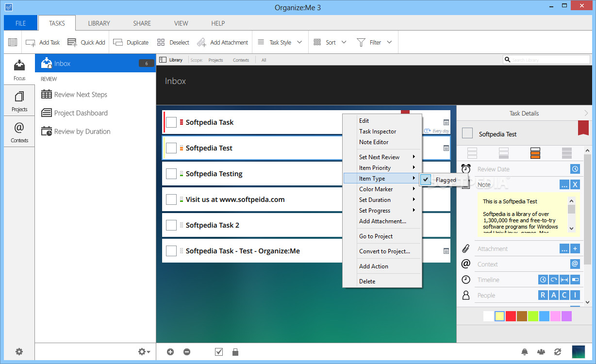
Task: Click the red bookmark flag in Task Details
Action: pyautogui.click(x=583, y=128)
